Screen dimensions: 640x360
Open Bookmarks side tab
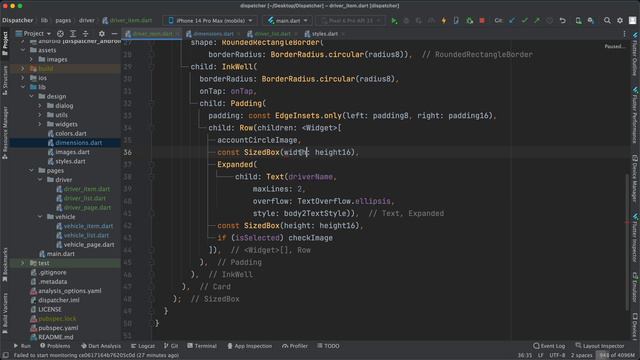coord(5,264)
